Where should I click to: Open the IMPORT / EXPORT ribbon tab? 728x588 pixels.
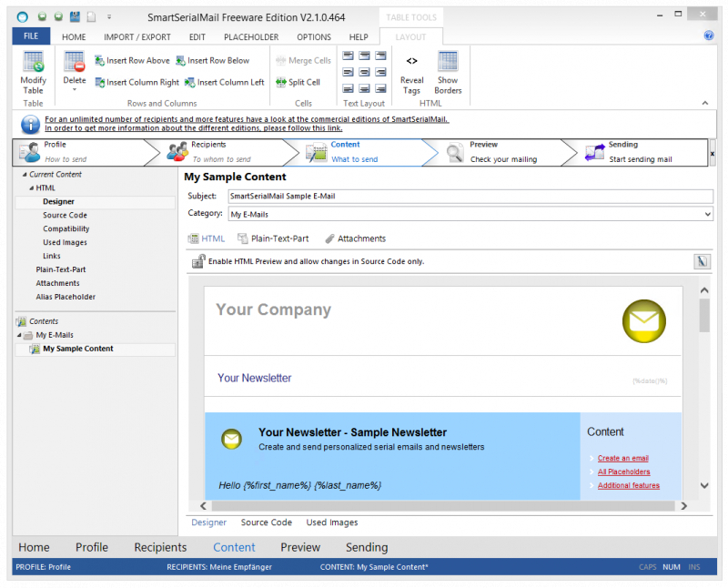pos(137,37)
